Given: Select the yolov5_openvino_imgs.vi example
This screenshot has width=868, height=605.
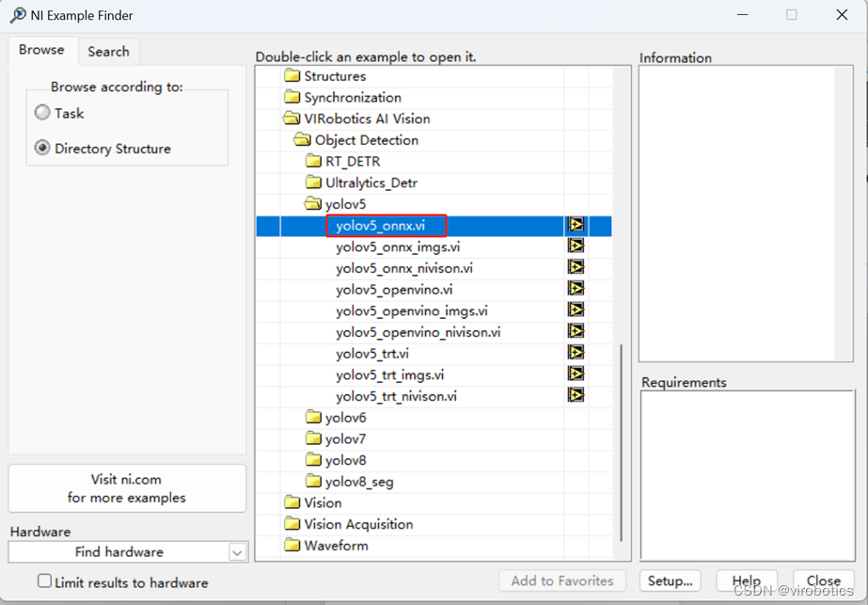Looking at the screenshot, I should (411, 310).
